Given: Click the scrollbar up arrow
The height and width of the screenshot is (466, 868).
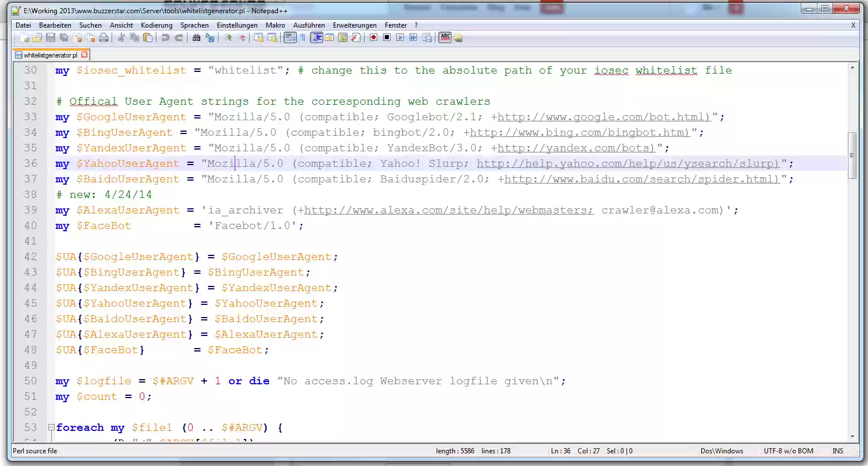Looking at the screenshot, I should pyautogui.click(x=852, y=68).
